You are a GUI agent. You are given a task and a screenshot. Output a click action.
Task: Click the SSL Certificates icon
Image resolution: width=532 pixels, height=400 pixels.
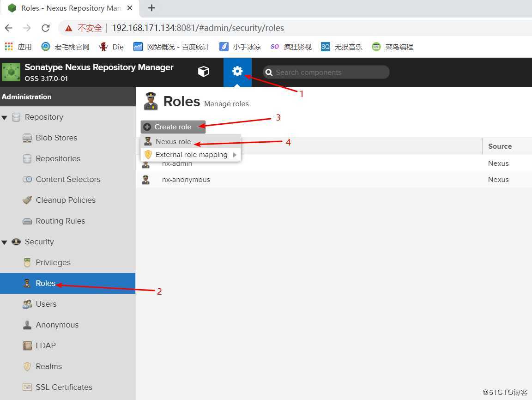coord(27,387)
